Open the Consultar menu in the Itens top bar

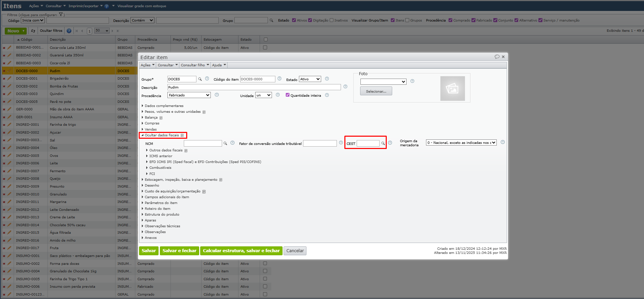click(56, 6)
